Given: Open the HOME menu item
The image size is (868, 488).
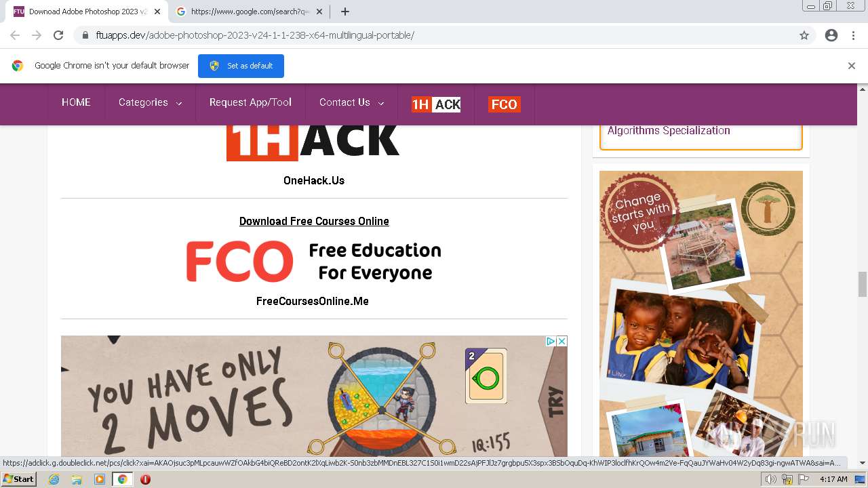Looking at the screenshot, I should 76,102.
